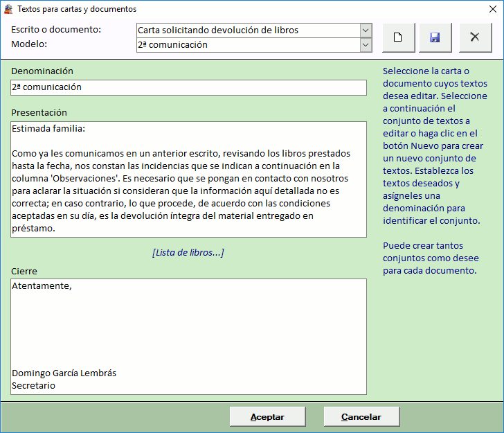Click the Aceptar button
This screenshot has height=433, width=504.
click(x=267, y=417)
